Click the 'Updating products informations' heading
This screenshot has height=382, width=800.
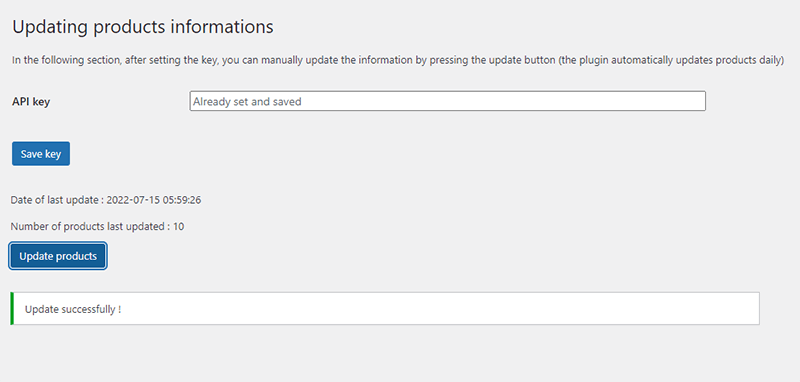pos(143,27)
